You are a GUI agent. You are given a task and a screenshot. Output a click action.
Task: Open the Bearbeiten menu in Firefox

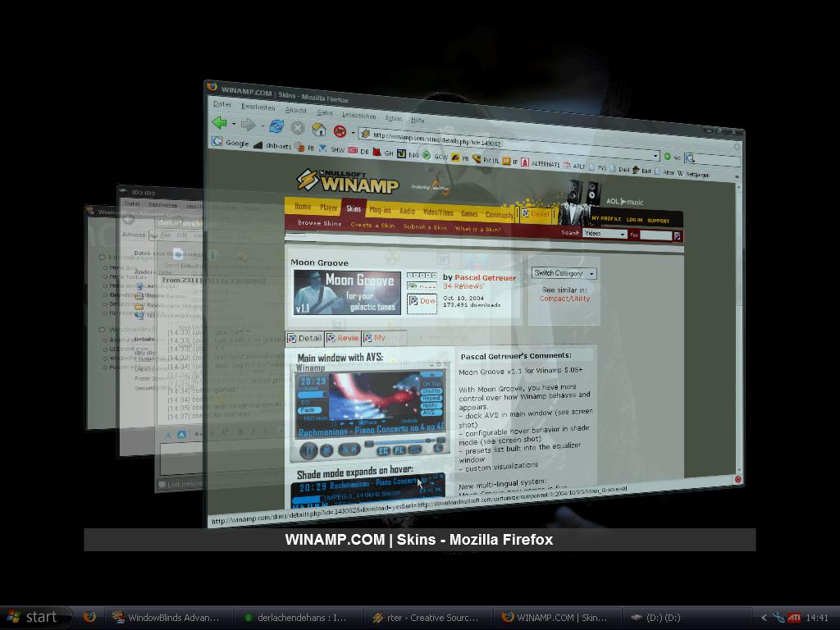tap(258, 107)
